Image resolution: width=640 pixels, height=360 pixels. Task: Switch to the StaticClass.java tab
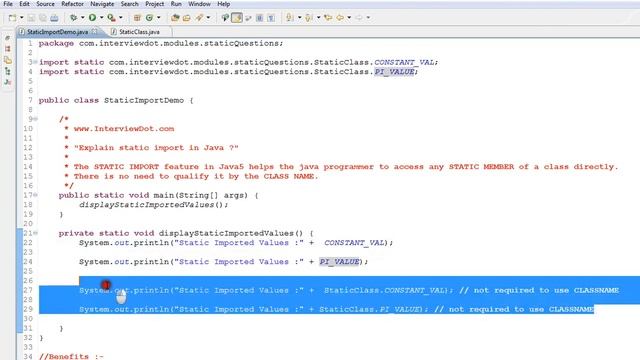[x=139, y=32]
